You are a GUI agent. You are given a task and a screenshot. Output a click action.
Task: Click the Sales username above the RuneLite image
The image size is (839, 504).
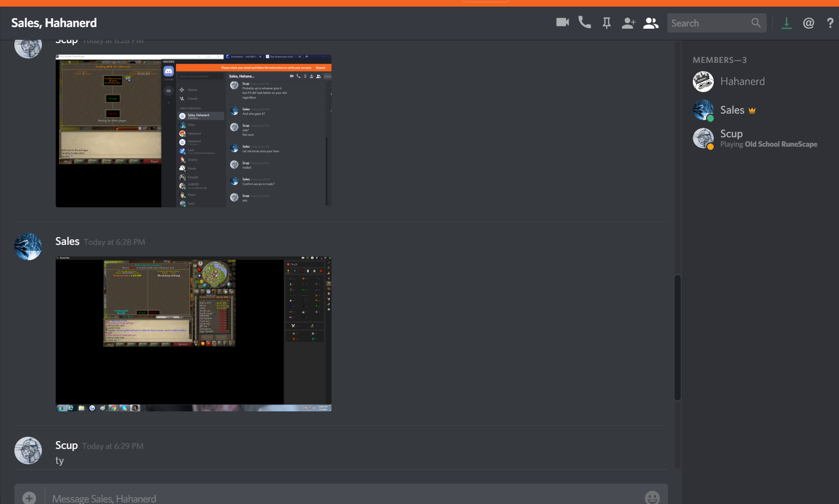pyautogui.click(x=67, y=242)
